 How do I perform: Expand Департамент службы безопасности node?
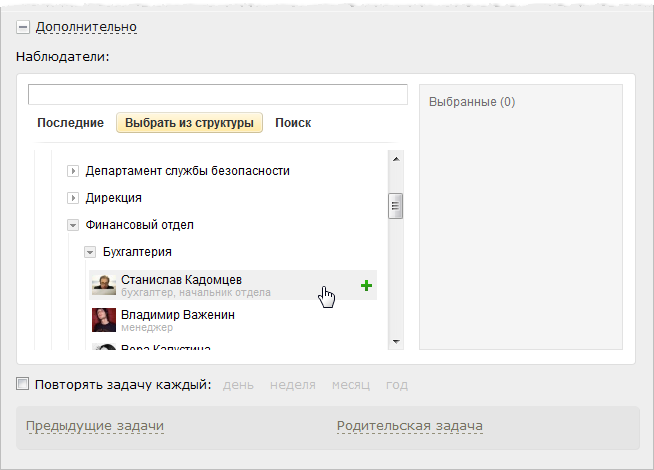coord(73,171)
